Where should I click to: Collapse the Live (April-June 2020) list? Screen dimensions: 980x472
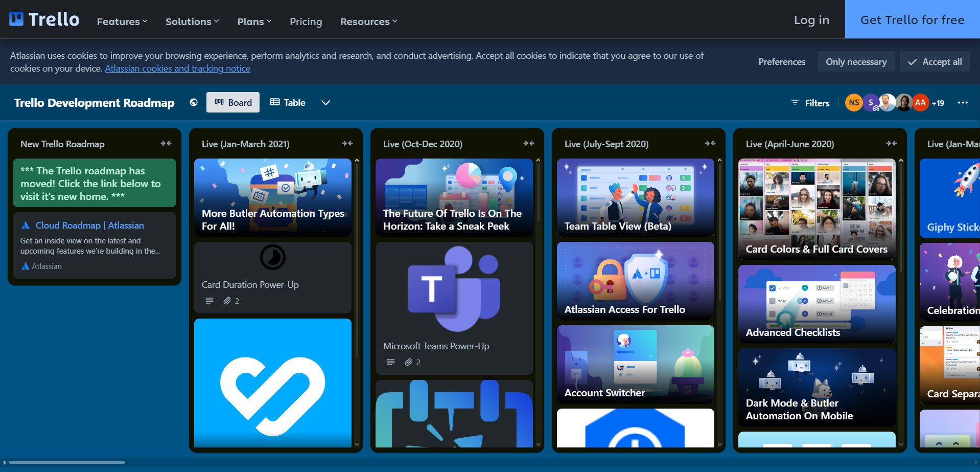892,143
